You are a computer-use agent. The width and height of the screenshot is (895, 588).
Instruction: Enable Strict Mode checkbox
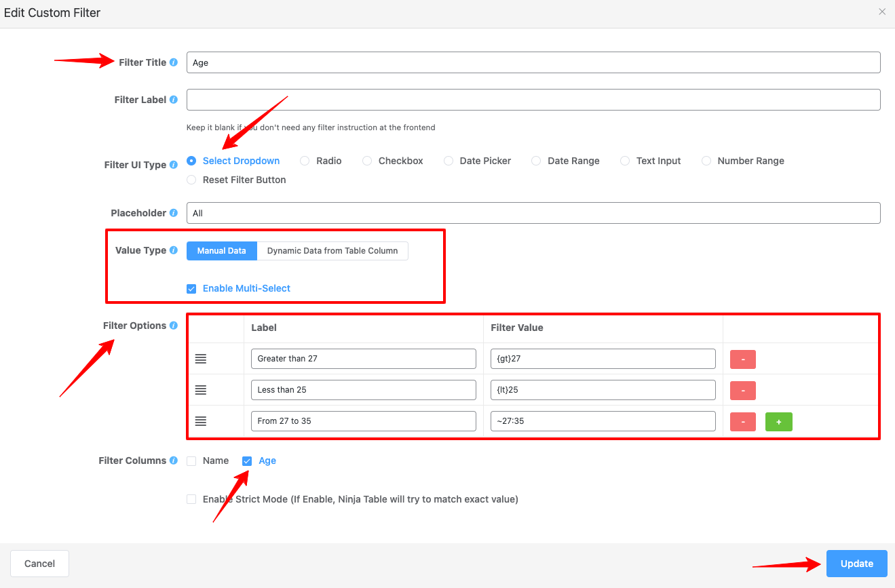[x=191, y=499]
